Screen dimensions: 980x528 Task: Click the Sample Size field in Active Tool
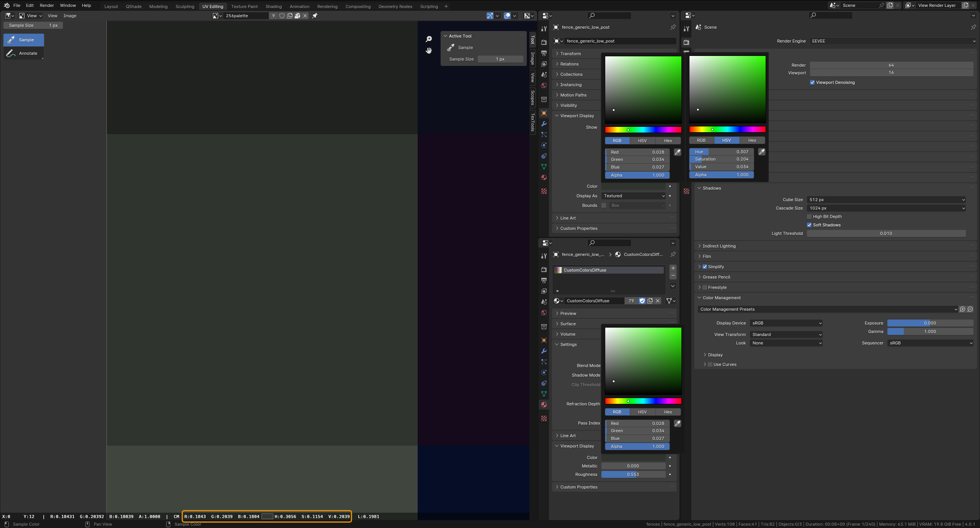pos(500,59)
